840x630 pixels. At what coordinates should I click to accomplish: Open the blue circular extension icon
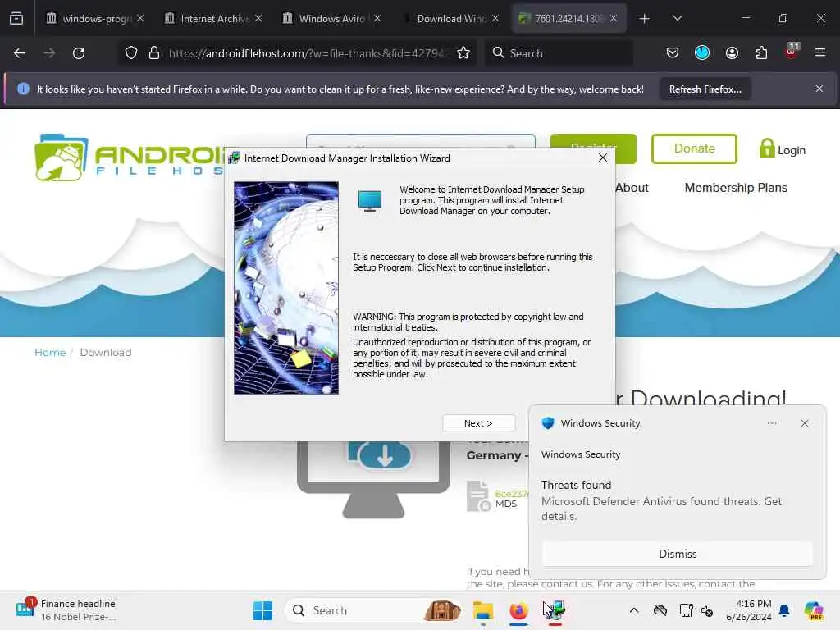point(702,52)
